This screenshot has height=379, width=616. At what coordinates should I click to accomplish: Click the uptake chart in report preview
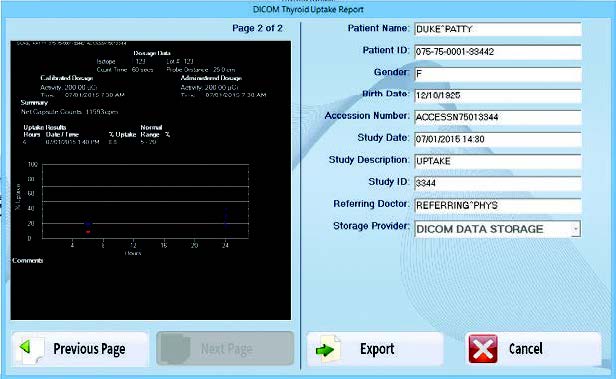[145, 201]
